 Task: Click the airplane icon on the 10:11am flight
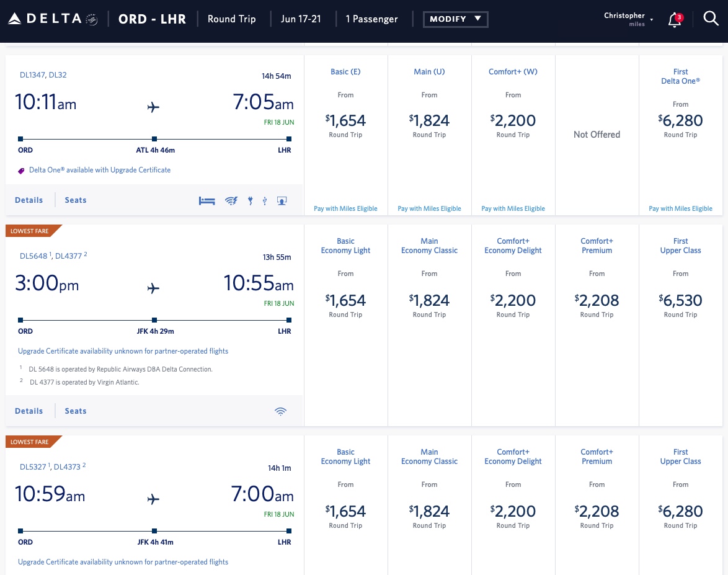click(153, 107)
